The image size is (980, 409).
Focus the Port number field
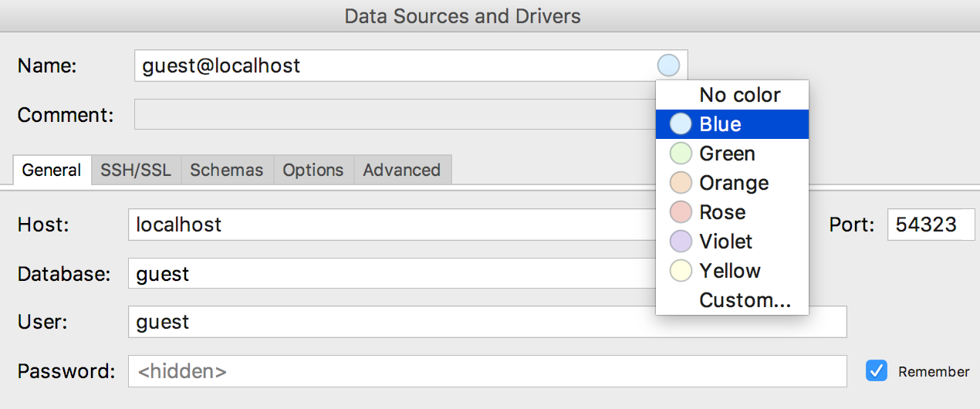click(930, 225)
